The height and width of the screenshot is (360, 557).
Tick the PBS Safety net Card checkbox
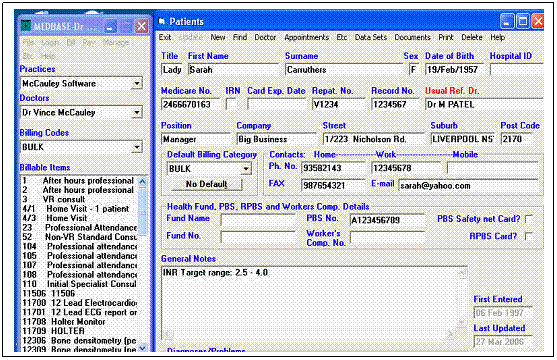click(529, 219)
